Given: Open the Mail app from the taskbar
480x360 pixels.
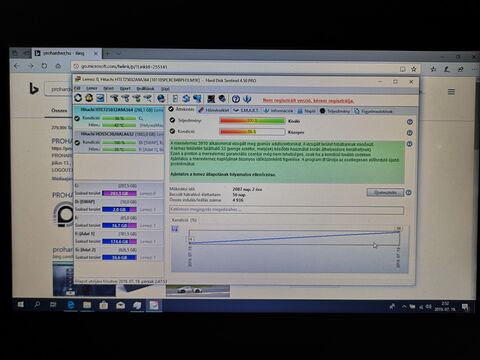Looking at the screenshot, I should pyautogui.click(x=120, y=305).
